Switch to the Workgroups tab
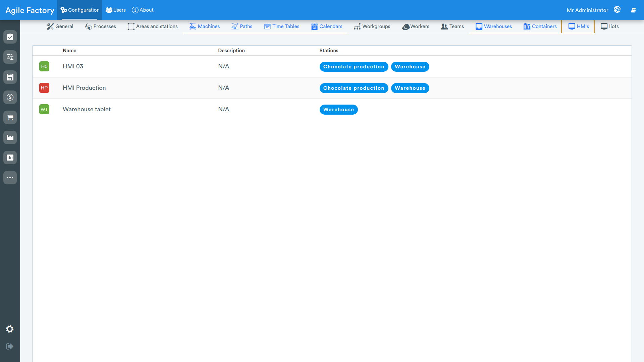Image resolution: width=644 pixels, height=362 pixels. [x=372, y=26]
